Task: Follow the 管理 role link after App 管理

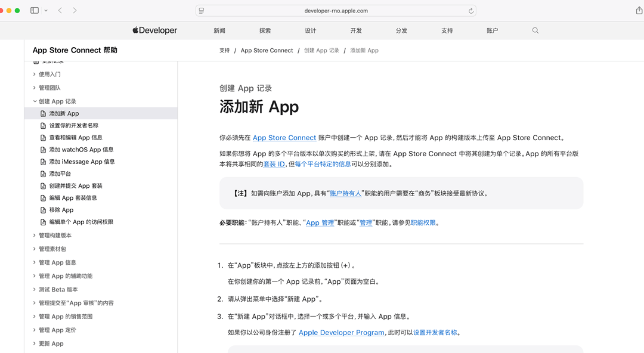Action: [366, 223]
